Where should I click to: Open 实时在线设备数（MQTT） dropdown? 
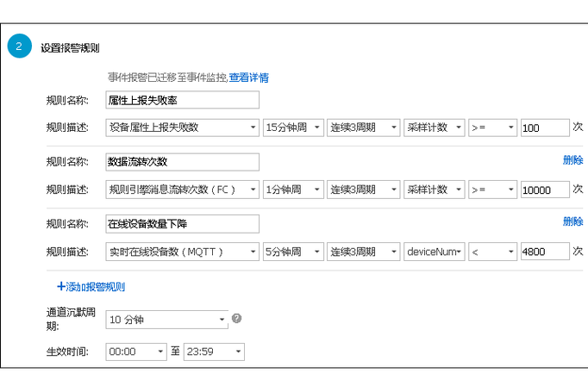pyautogui.click(x=182, y=252)
